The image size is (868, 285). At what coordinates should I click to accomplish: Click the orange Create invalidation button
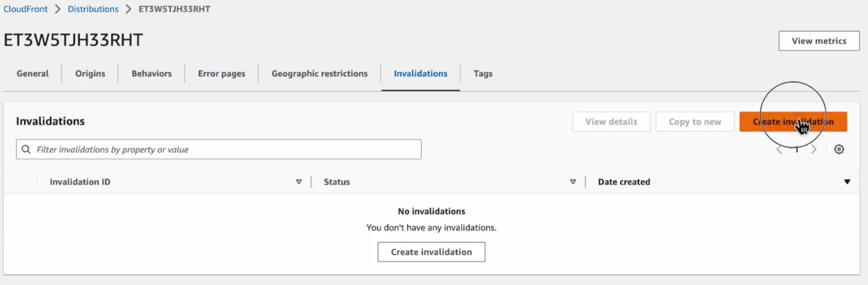[793, 122]
